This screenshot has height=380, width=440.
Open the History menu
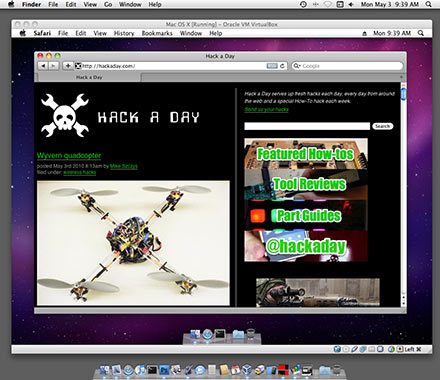(124, 33)
